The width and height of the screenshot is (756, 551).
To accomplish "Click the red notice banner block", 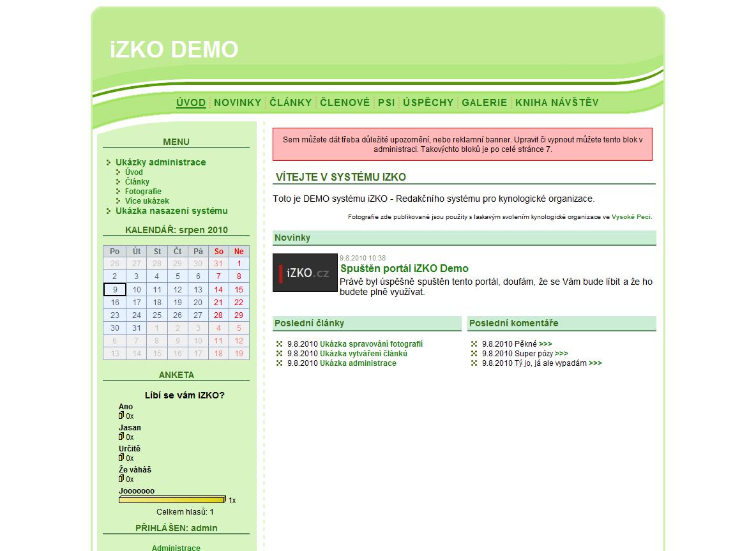I will [462, 144].
